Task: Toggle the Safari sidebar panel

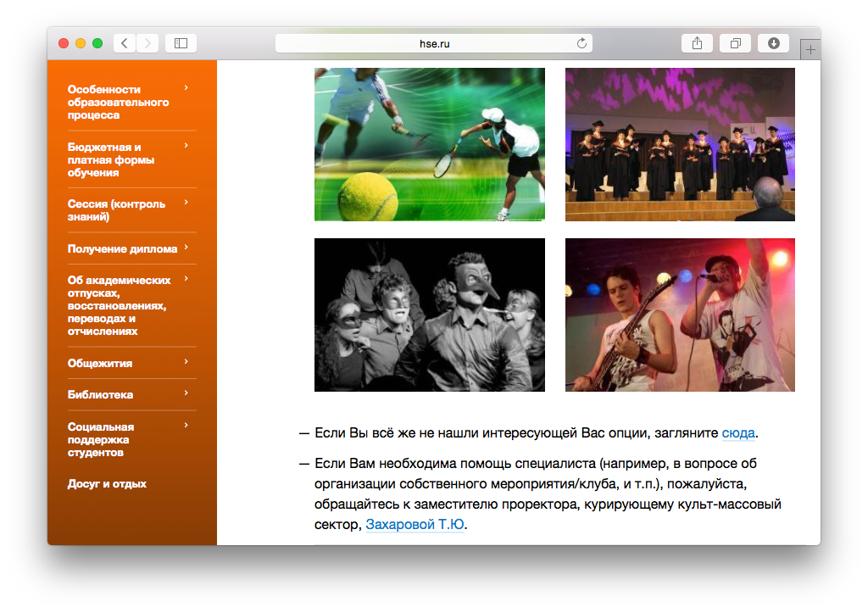Action: tap(181, 43)
